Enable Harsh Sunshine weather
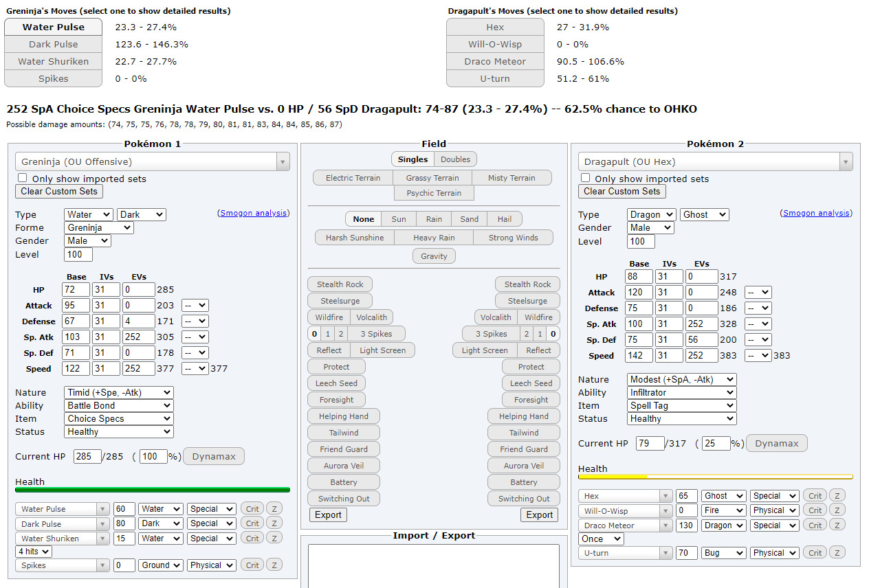Image resolution: width=869 pixels, height=588 pixels. coord(355,238)
